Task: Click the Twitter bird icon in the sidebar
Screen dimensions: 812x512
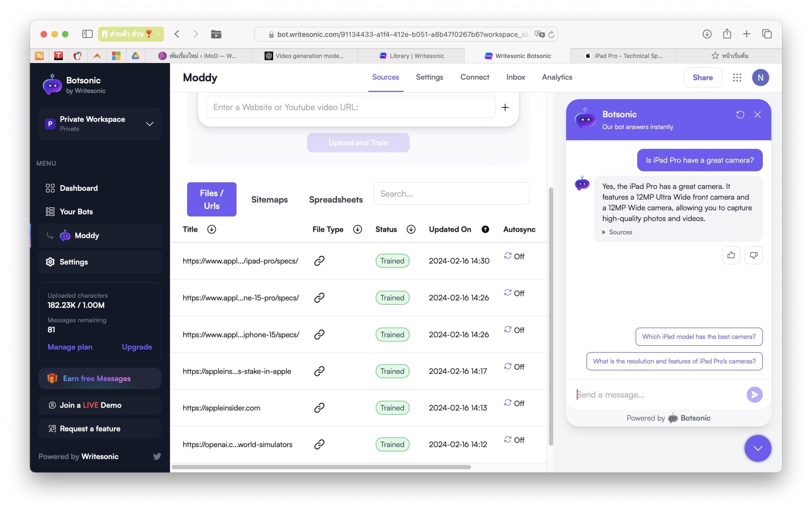Action: [157, 456]
